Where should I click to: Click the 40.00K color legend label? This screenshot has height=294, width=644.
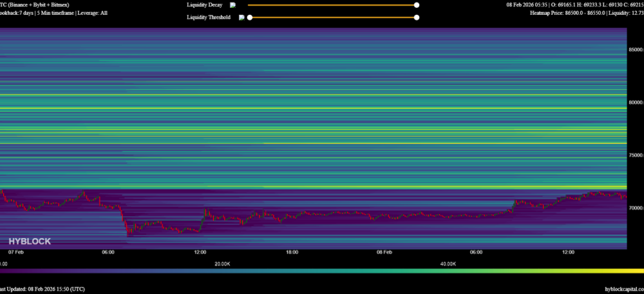(448, 264)
